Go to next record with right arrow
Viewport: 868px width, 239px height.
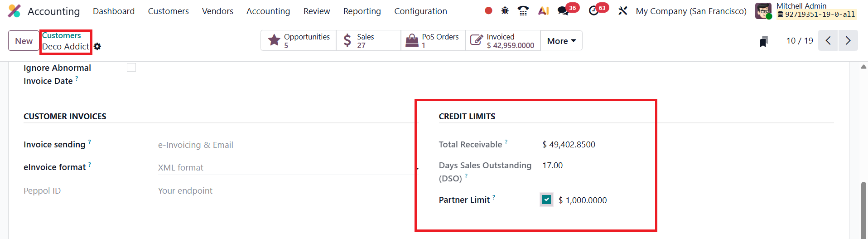[x=848, y=41]
